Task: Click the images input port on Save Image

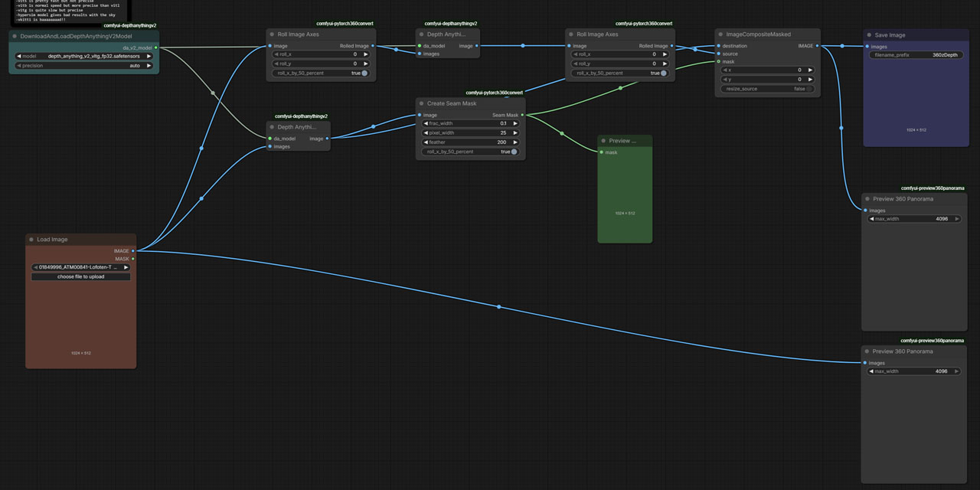Action: (x=867, y=47)
